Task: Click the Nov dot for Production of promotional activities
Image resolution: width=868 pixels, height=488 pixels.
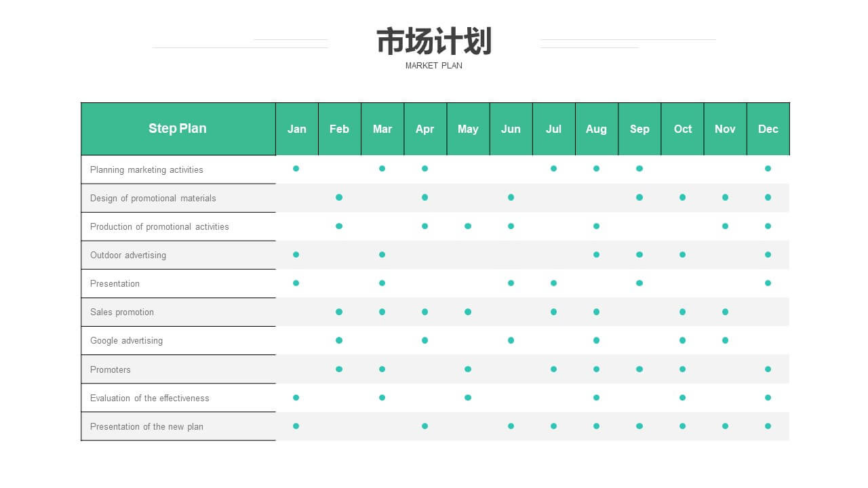Action: pos(725,226)
